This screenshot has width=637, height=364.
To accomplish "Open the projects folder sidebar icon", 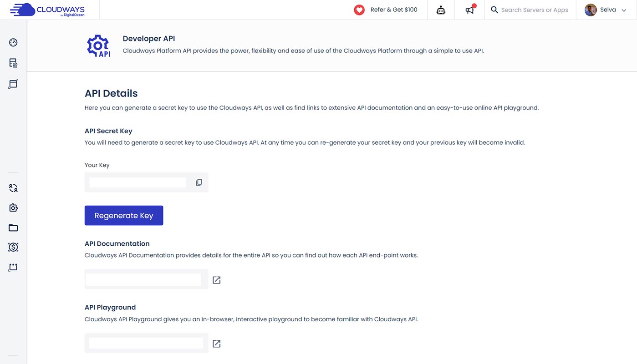I will [13, 227].
